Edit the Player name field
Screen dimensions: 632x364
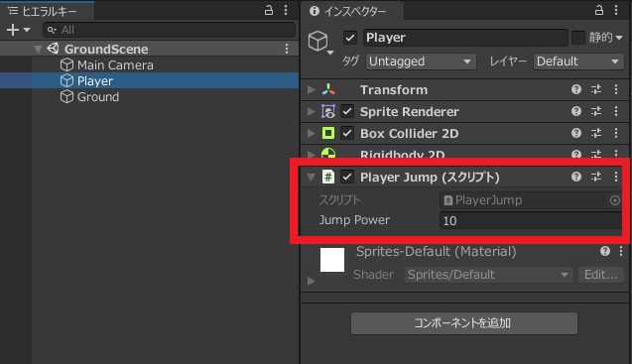[465, 38]
